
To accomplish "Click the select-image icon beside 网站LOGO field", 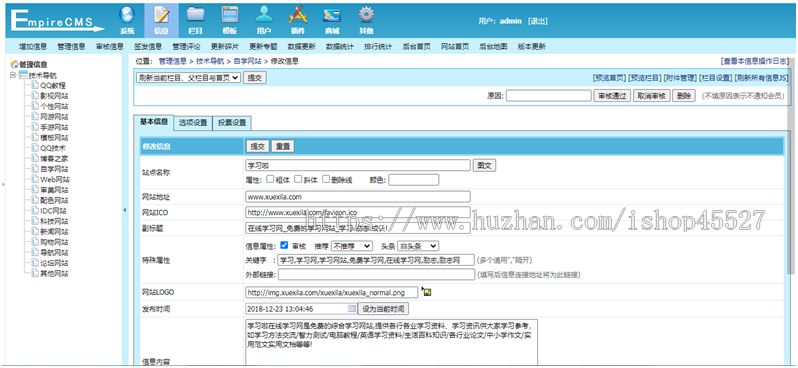I will (x=427, y=292).
